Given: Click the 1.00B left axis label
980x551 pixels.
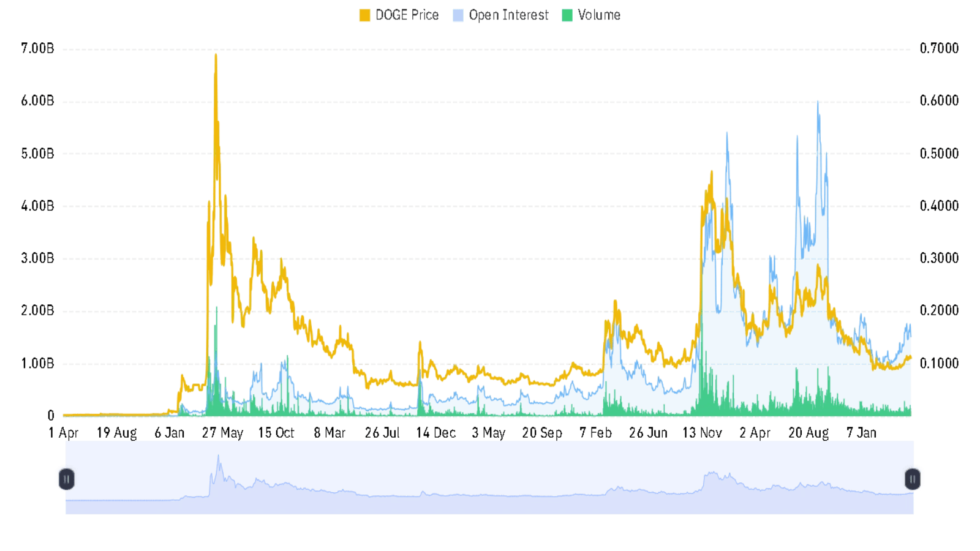Looking at the screenshot, I should click(x=37, y=364).
